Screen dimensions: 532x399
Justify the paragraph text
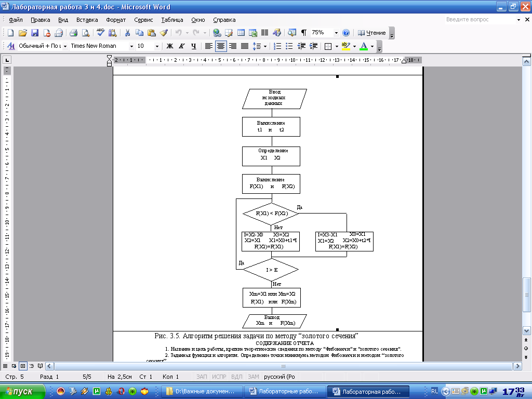[245, 46]
